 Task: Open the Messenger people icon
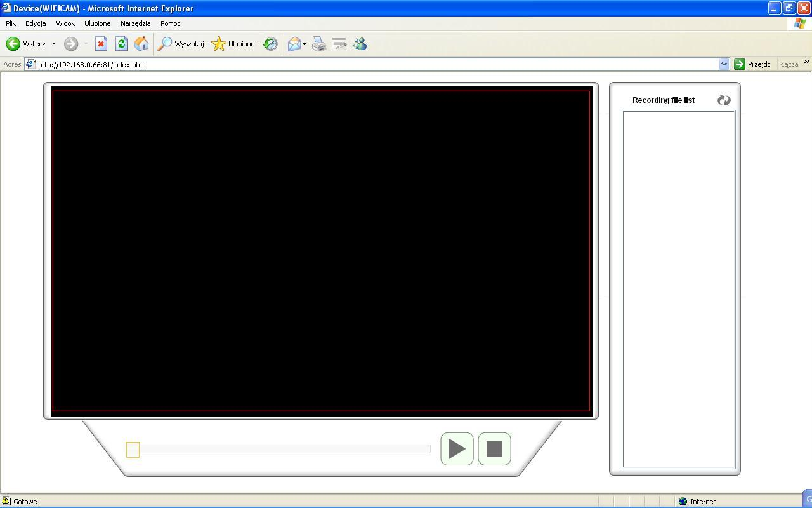(x=360, y=44)
